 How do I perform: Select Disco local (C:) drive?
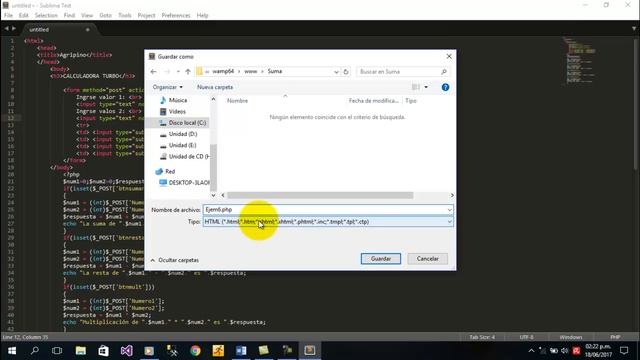pyautogui.click(x=187, y=122)
